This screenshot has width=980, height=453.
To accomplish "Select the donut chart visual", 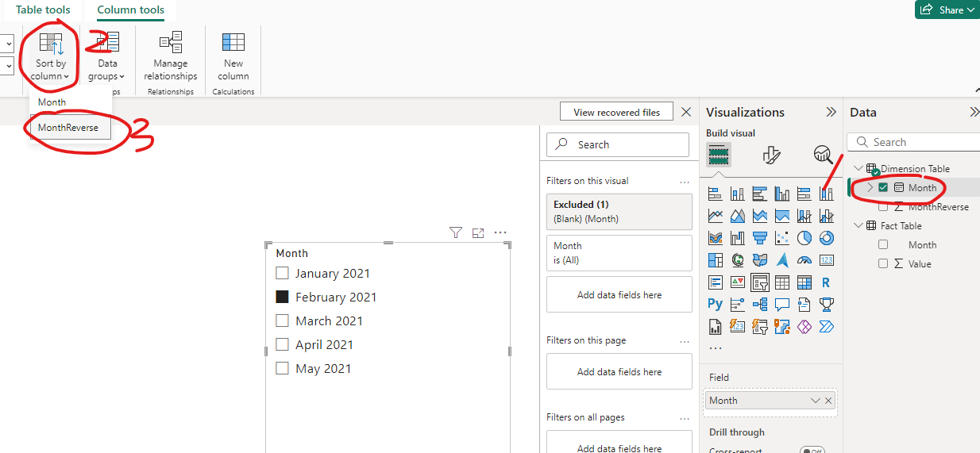I will point(826,238).
